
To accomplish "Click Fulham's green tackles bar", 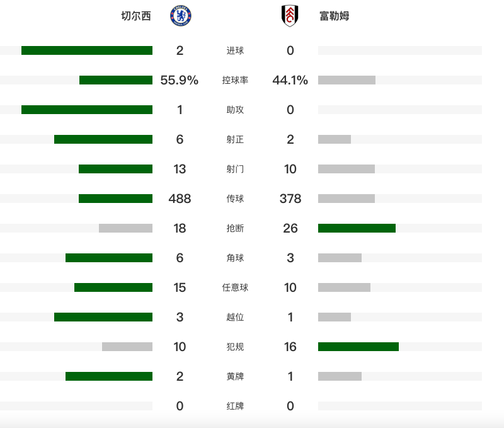I will point(357,228).
